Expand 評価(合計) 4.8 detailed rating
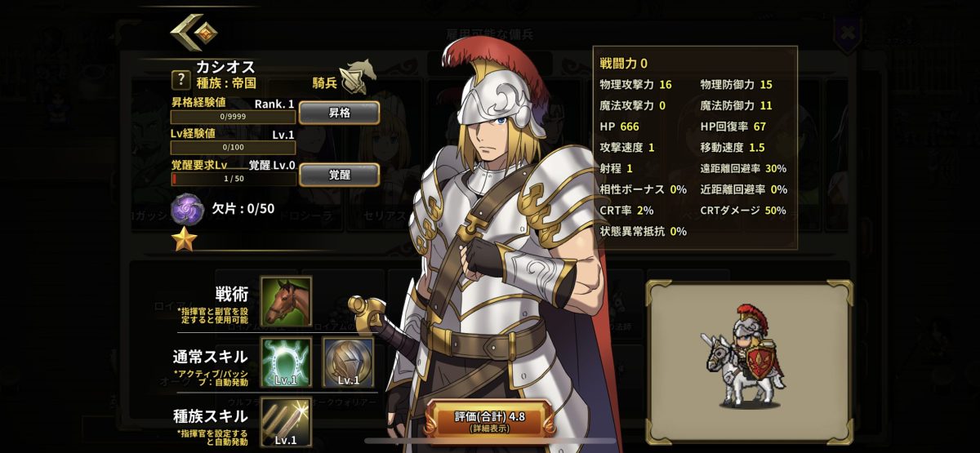The image size is (980, 453). click(x=490, y=420)
